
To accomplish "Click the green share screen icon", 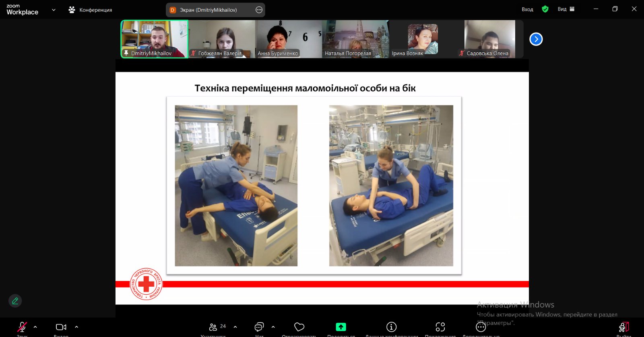I will pos(341,327).
